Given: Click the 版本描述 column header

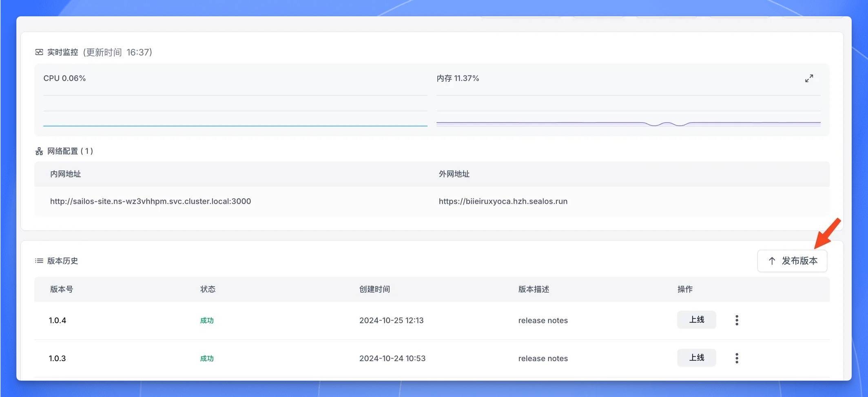Looking at the screenshot, I should point(534,289).
